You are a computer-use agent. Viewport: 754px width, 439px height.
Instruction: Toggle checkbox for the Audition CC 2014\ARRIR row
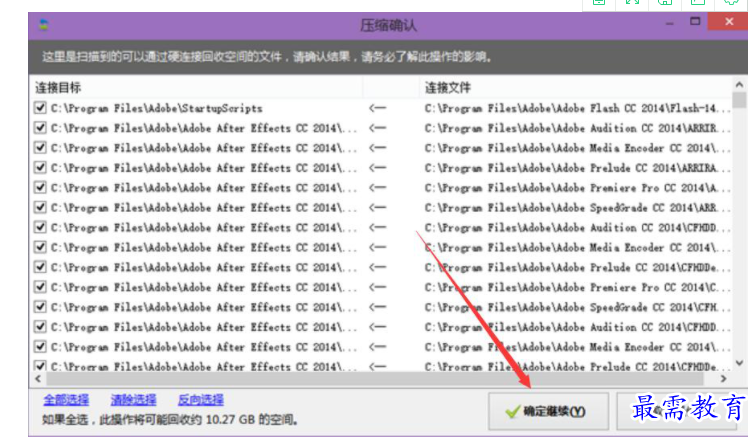click(x=40, y=128)
